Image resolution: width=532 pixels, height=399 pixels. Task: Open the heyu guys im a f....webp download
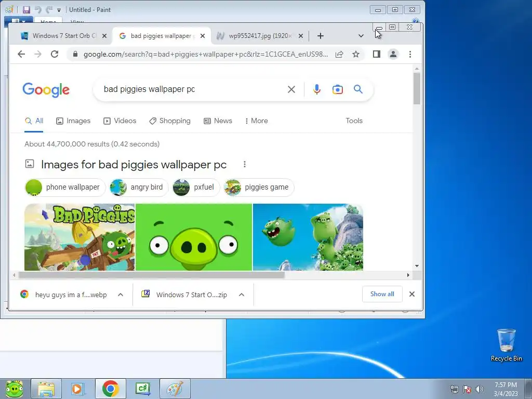click(64, 295)
